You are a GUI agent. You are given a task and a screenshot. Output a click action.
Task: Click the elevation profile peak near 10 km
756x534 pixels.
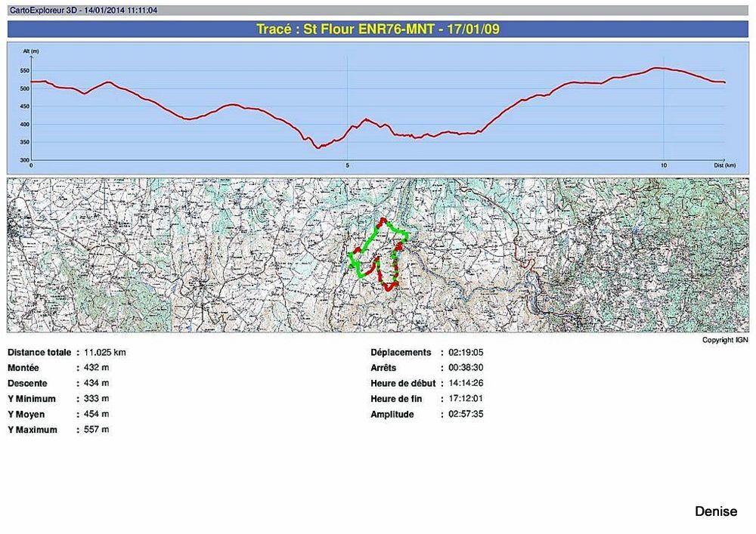(x=659, y=68)
